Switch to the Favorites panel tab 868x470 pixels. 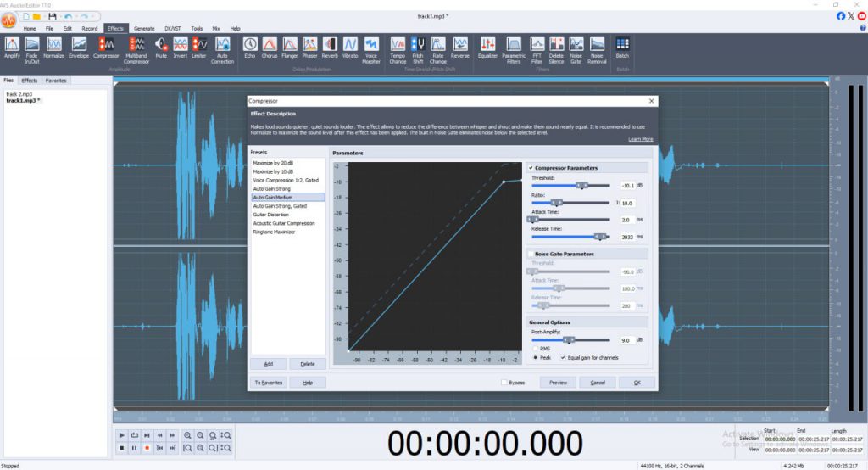56,81
